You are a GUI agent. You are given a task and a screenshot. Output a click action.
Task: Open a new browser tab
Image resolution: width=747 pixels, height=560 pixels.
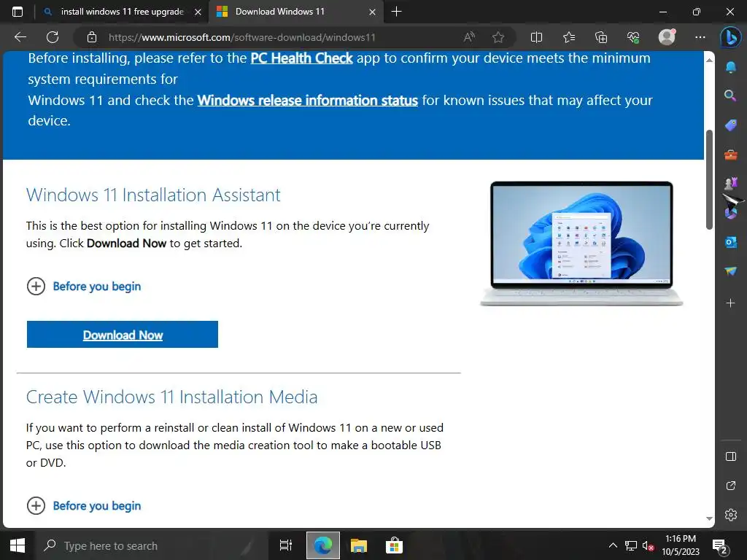click(396, 12)
